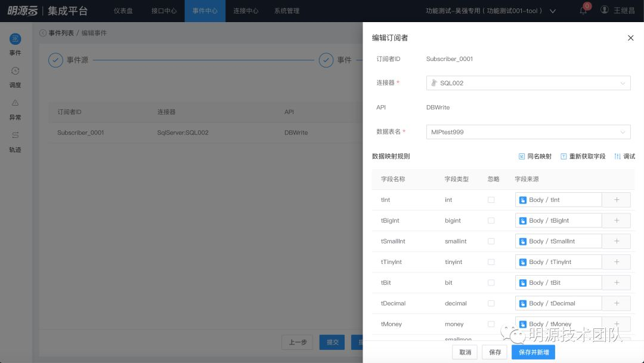Screen dimensions: 644x363
Task: Click the 保存 button
Action: point(495,352)
